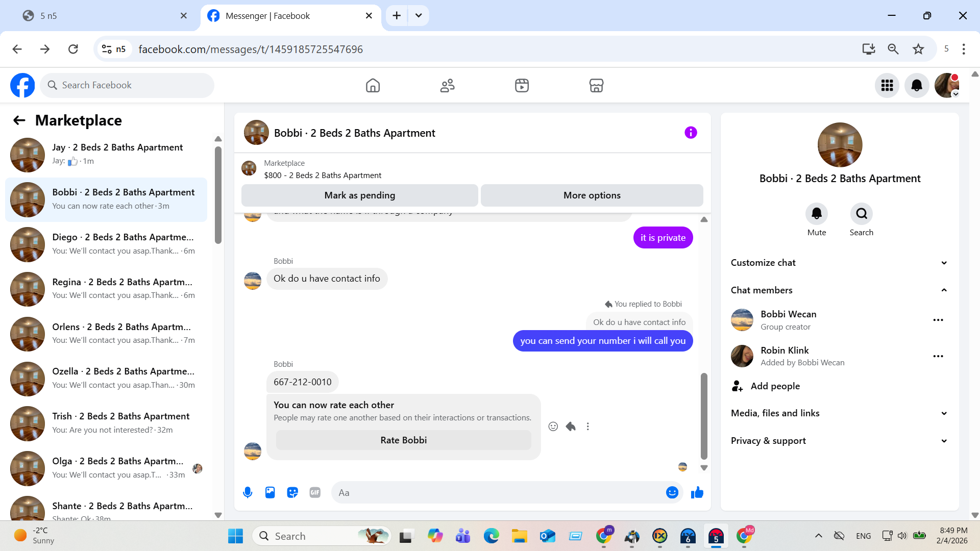The height and width of the screenshot is (551, 980).
Task: Switch to the '5 n5' browser tab
Action: 102,16
